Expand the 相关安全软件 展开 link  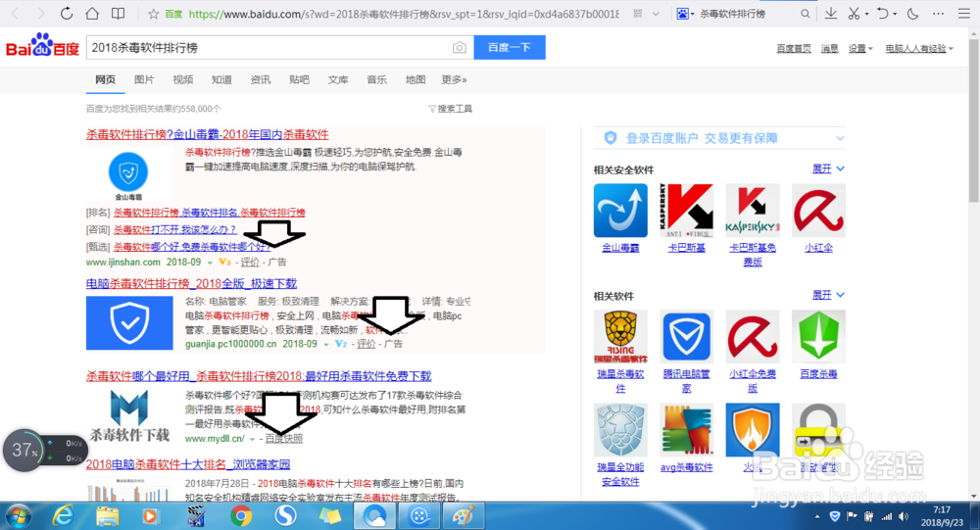(x=828, y=169)
